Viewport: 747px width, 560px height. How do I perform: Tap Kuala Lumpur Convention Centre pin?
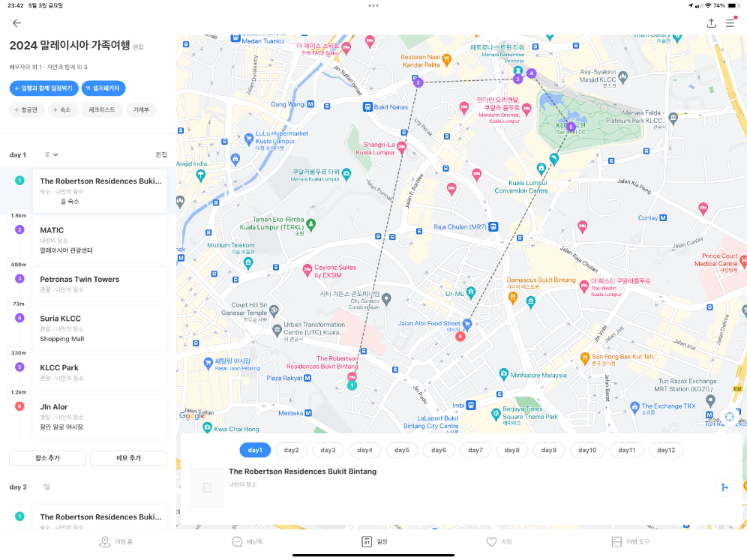point(541,168)
